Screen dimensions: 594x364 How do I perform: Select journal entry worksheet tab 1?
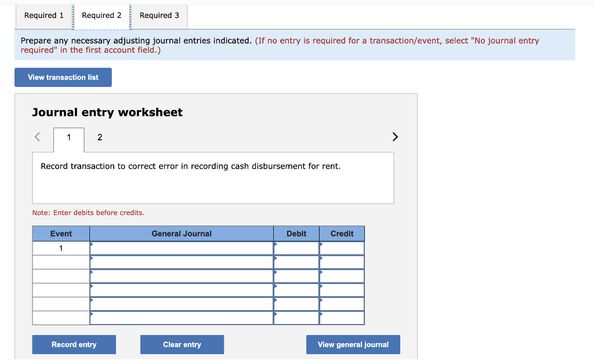coord(69,137)
